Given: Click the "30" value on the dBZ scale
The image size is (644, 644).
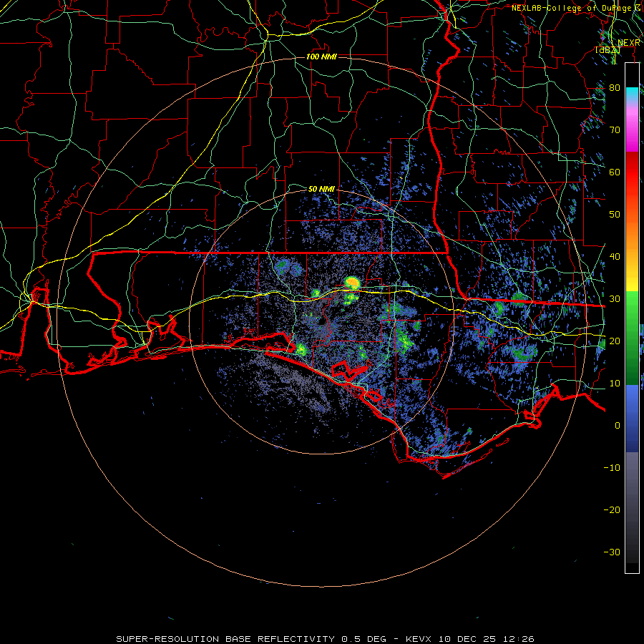Looking at the screenshot, I should point(615,298).
